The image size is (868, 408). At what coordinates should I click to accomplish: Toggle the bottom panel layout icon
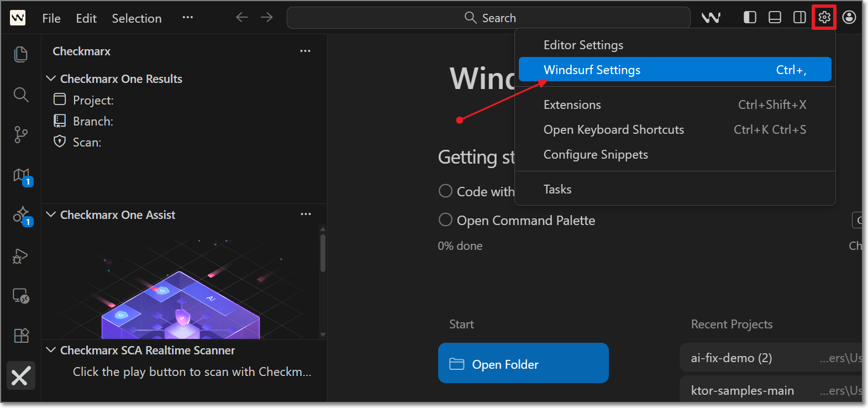tap(775, 18)
